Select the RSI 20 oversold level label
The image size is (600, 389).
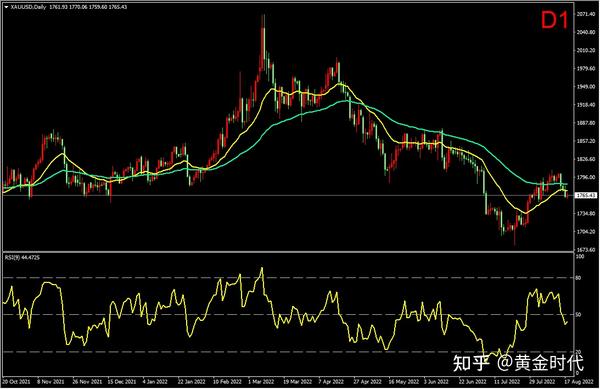click(x=578, y=352)
